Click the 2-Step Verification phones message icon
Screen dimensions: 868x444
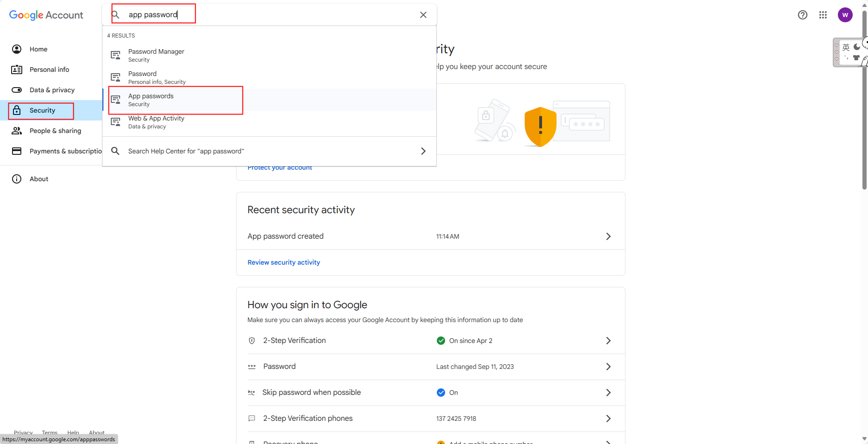click(252, 419)
